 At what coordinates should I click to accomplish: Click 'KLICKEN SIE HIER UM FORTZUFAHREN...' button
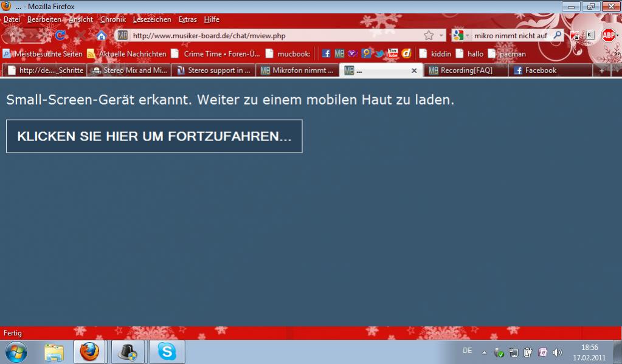154,136
